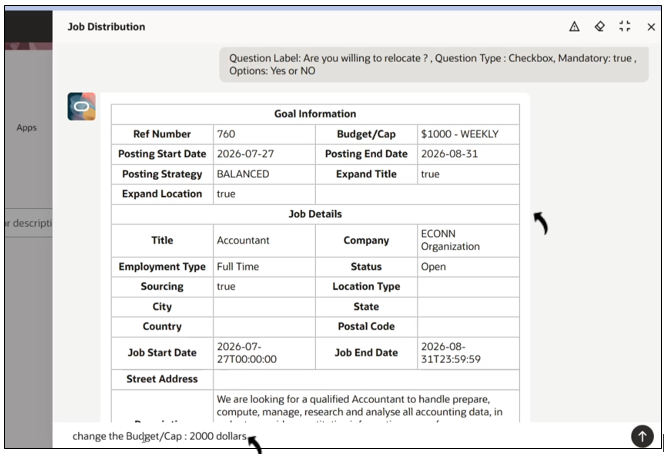Click the Job Start Date value
666x454 pixels.
pos(246,353)
